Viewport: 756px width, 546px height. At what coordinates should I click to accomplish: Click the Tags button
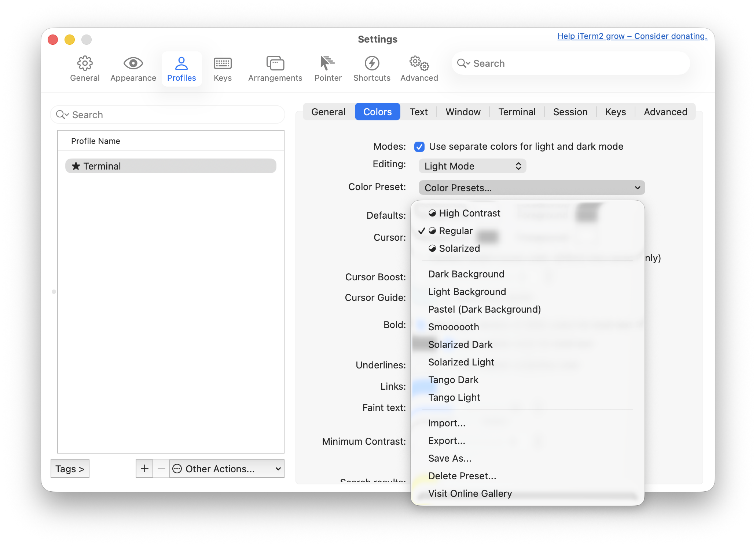(70, 469)
